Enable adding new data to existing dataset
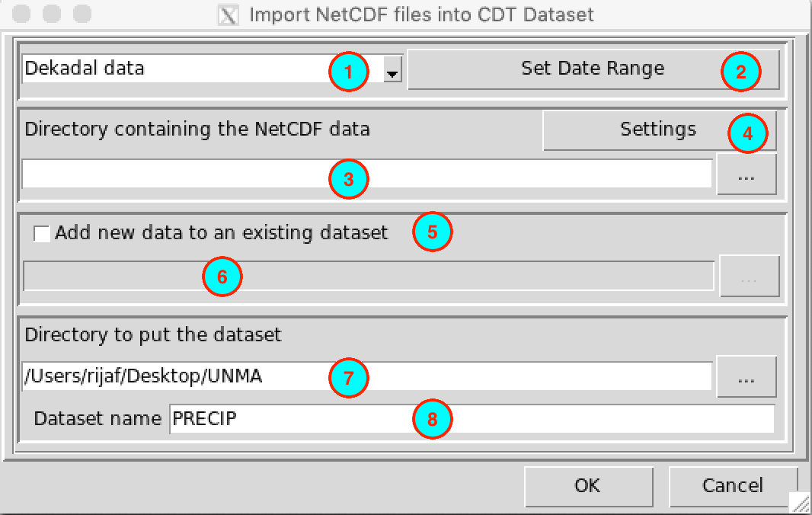Screen dimensions: 812x515 tap(42, 233)
